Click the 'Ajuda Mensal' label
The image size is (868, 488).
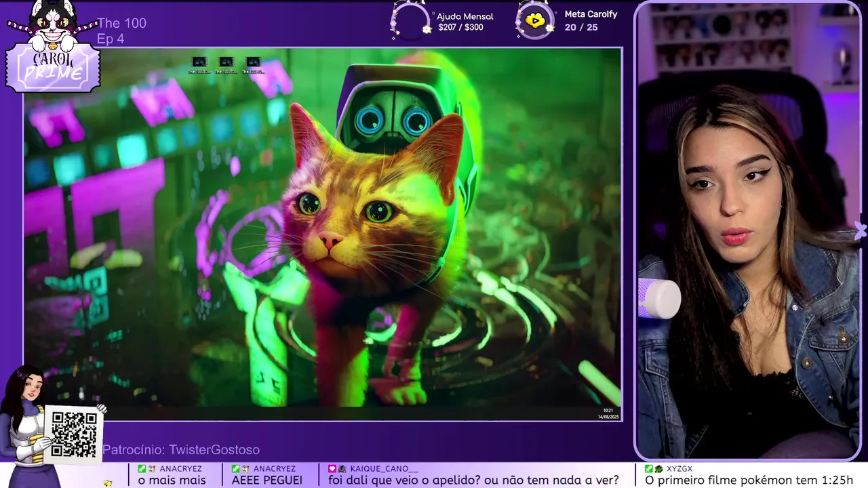point(465,16)
